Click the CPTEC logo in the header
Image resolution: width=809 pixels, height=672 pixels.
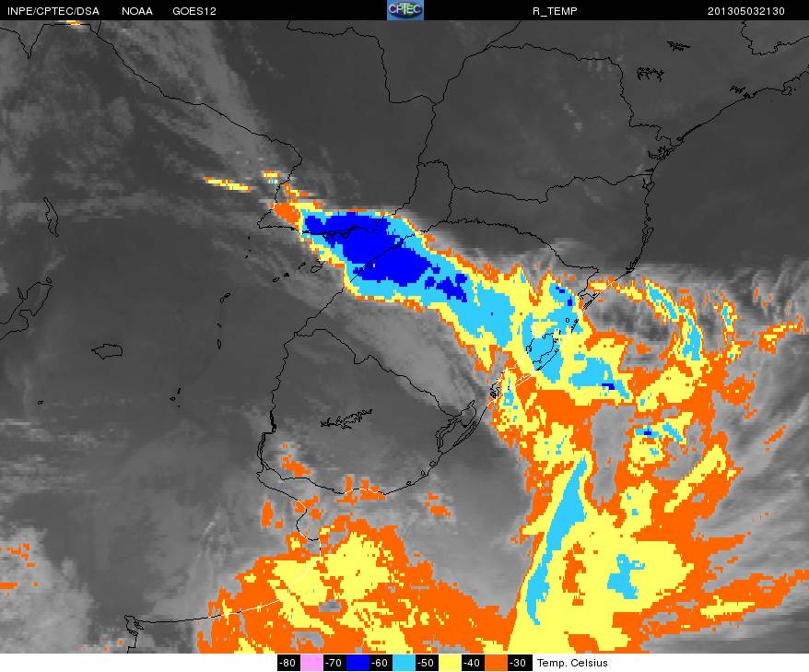[405, 10]
